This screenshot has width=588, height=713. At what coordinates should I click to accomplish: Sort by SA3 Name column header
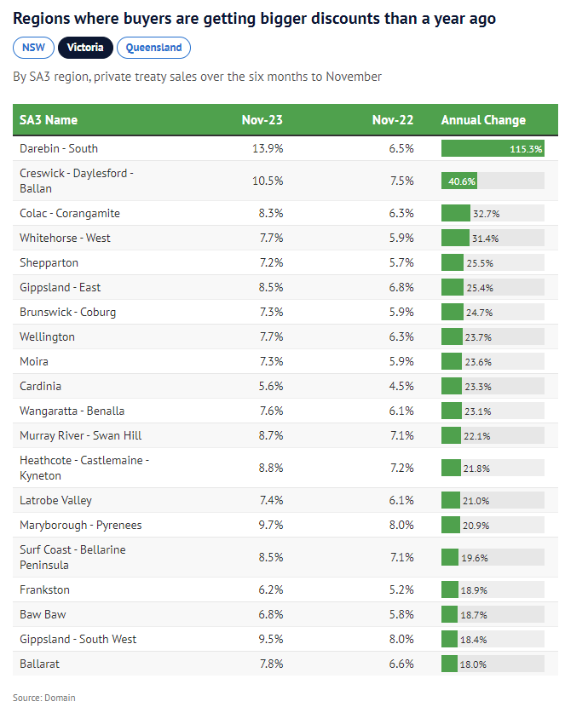49,120
